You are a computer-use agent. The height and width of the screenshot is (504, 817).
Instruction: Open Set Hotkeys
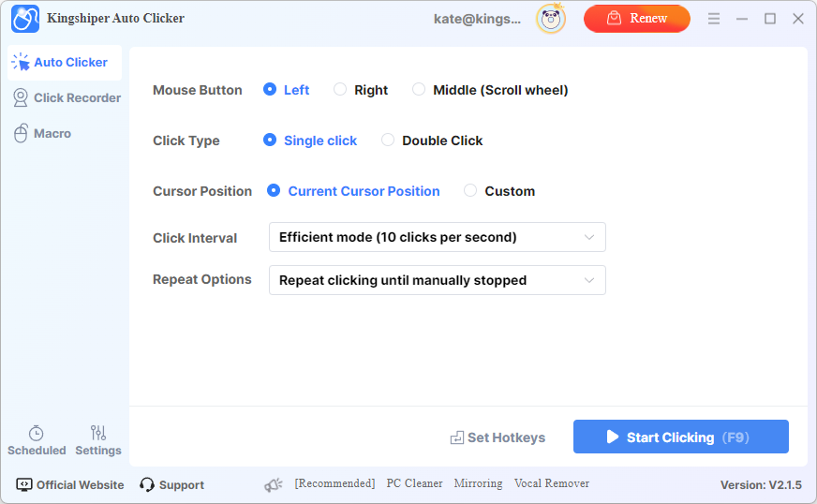tap(498, 437)
